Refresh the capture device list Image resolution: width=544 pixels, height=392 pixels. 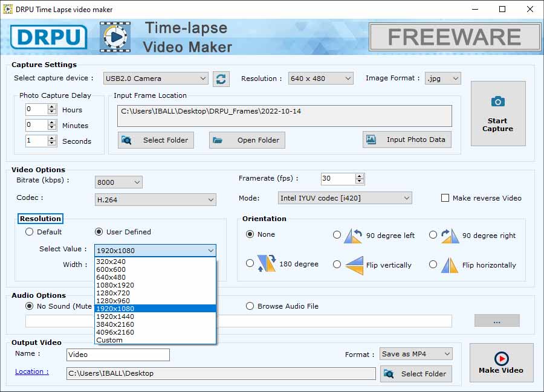point(221,79)
